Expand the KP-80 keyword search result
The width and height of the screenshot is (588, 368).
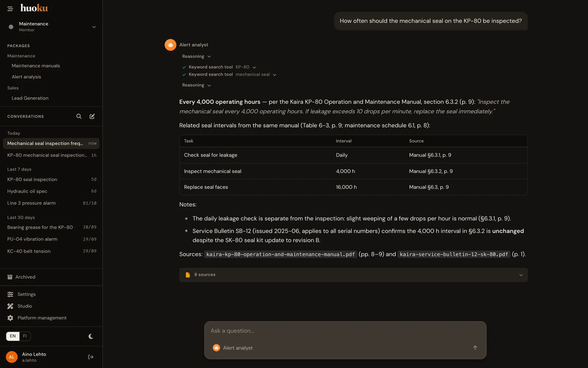click(222, 67)
